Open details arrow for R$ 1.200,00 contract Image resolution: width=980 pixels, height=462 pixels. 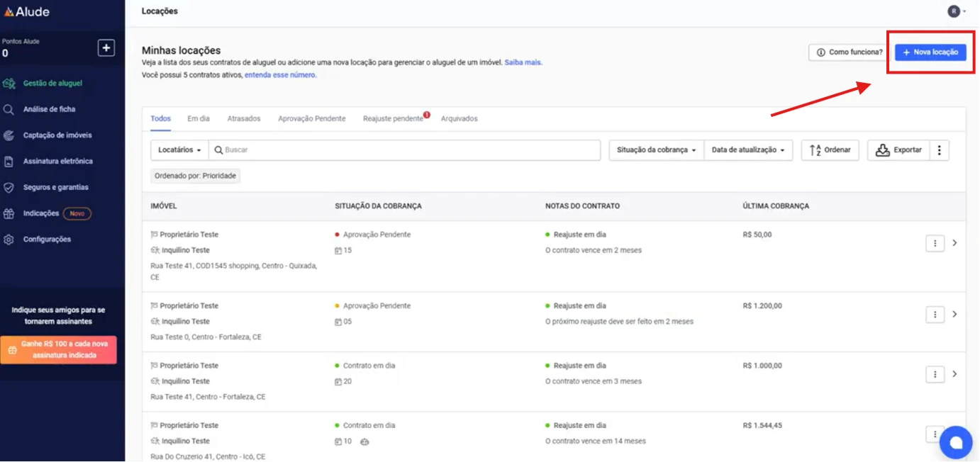click(x=954, y=314)
